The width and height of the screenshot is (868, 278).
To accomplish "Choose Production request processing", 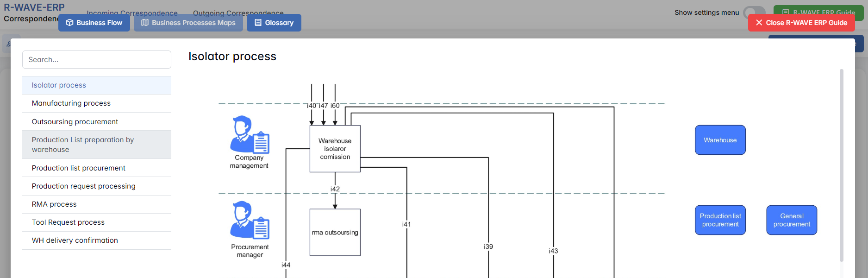I will [97, 186].
